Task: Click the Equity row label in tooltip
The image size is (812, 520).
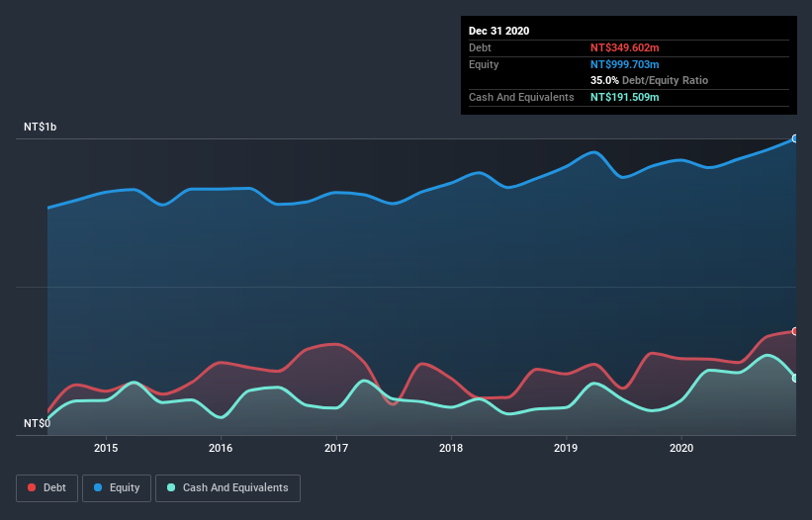Action: pos(484,64)
